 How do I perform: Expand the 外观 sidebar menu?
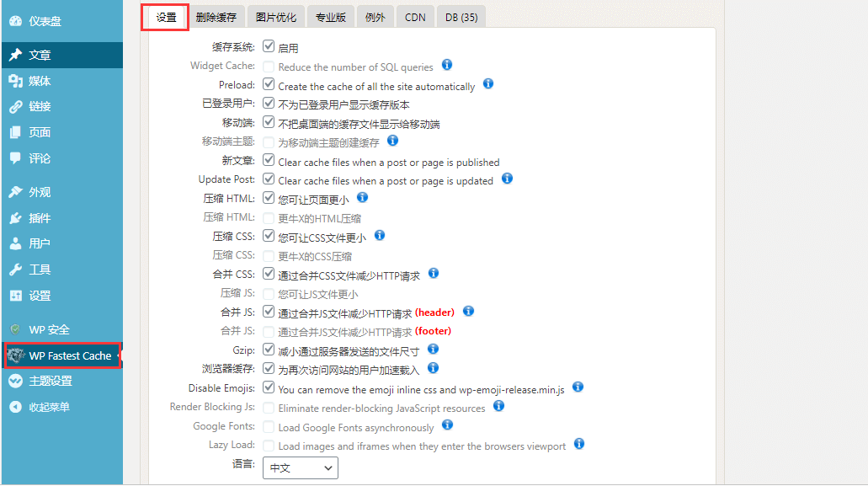[x=40, y=192]
